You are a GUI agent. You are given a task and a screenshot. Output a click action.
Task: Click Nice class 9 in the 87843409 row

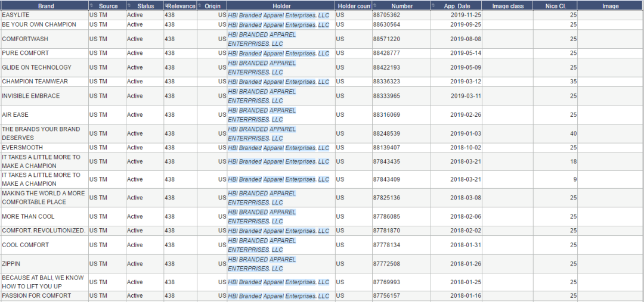click(x=575, y=179)
